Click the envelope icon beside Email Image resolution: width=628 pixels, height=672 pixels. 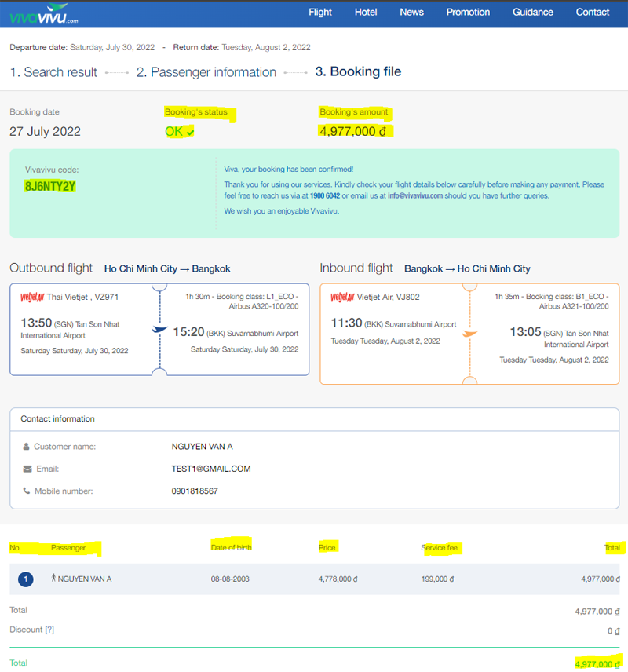tap(27, 469)
